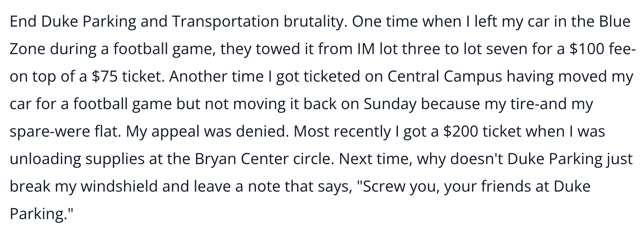Click the "$200" ticket amount

(460, 132)
